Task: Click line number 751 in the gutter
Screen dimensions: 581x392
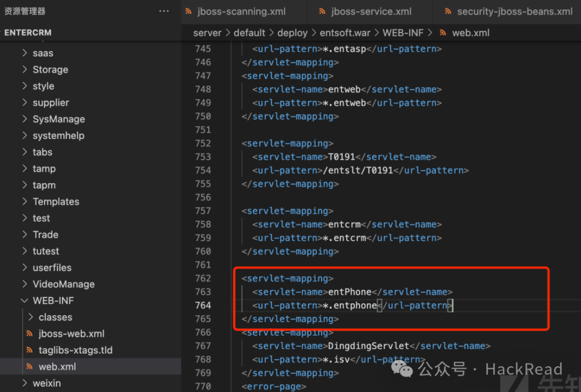Action: pyautogui.click(x=203, y=130)
